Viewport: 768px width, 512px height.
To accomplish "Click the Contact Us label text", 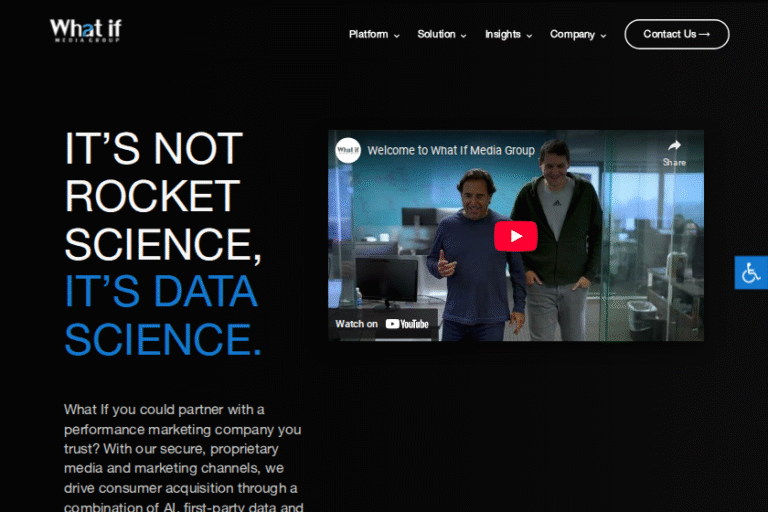I will (x=669, y=34).
